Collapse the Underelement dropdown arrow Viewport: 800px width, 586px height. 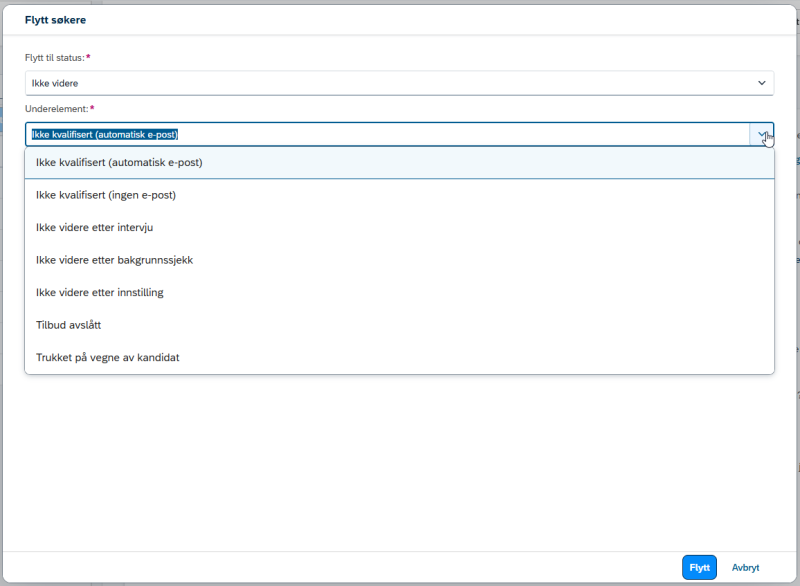coord(761,135)
